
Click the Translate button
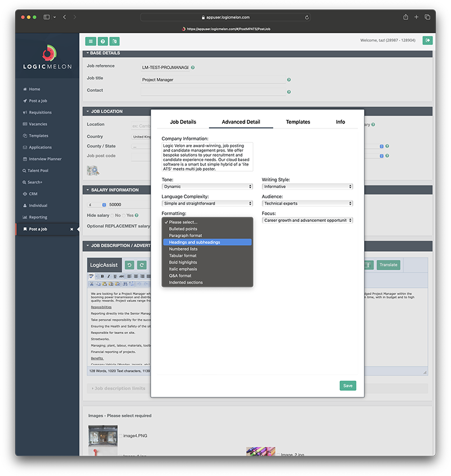pos(388,264)
